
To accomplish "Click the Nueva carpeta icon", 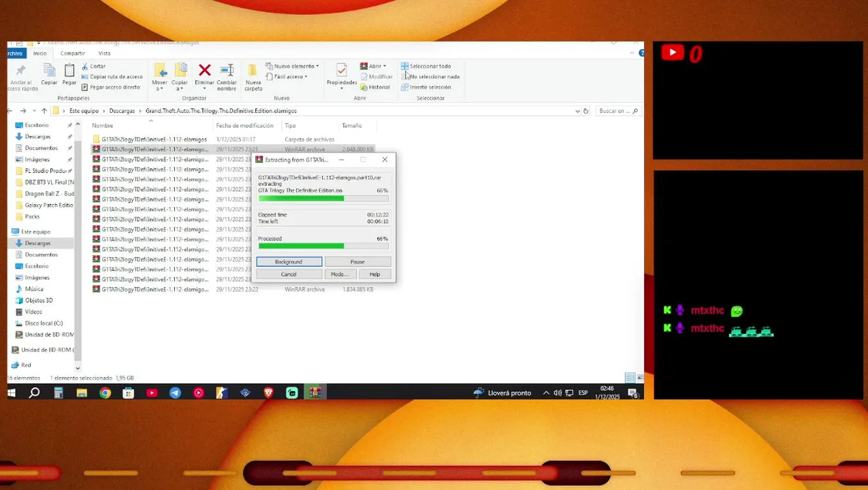I will click(x=253, y=70).
